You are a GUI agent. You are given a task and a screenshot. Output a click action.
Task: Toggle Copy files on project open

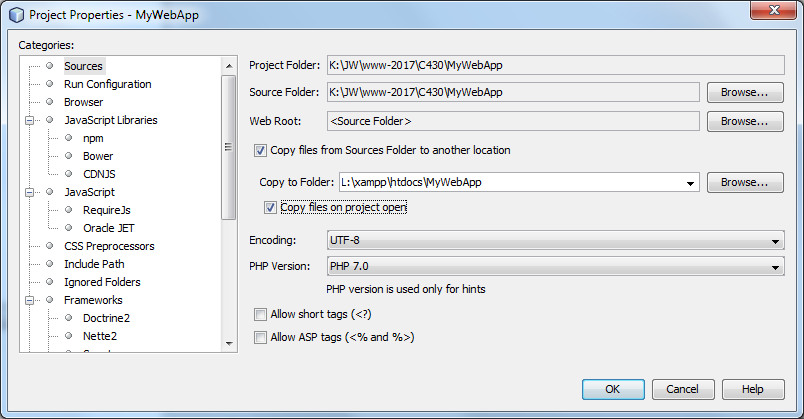(x=270, y=207)
